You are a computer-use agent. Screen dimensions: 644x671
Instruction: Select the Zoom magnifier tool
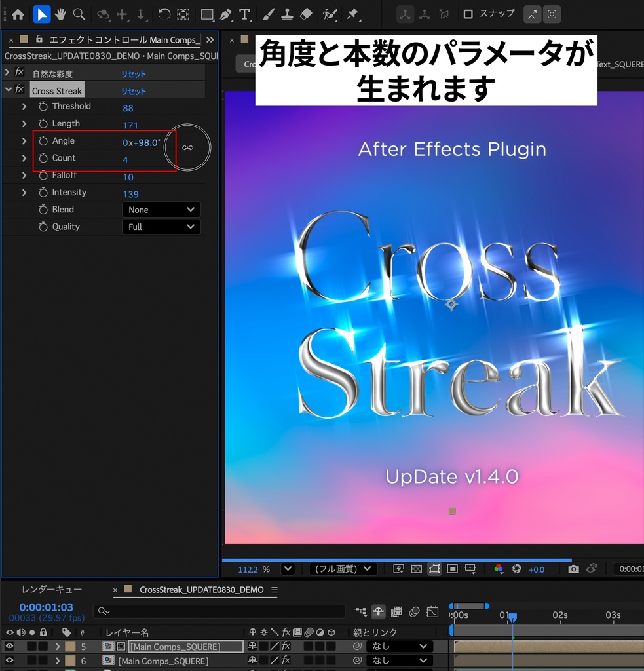point(79,14)
